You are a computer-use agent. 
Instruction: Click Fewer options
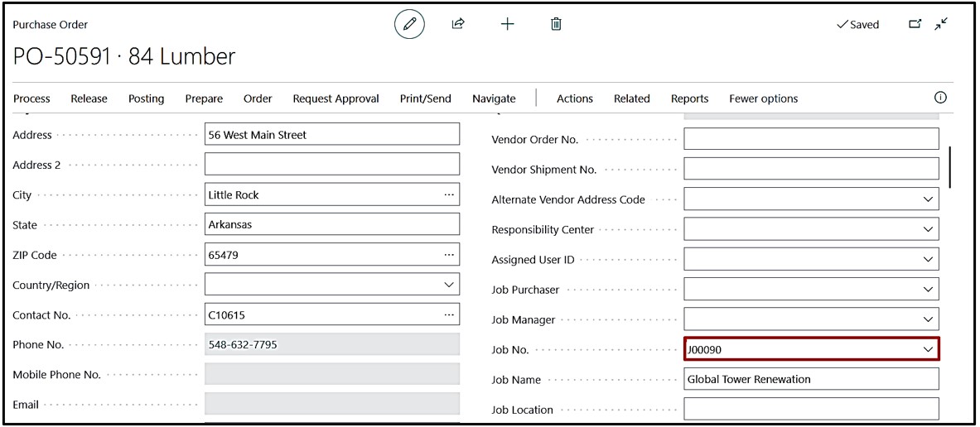pos(763,98)
